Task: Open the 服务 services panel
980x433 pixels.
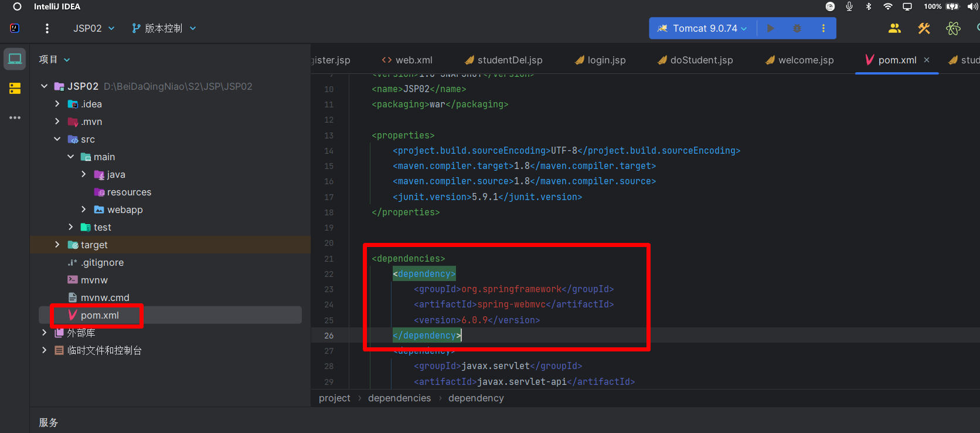Action: pyautogui.click(x=49, y=422)
